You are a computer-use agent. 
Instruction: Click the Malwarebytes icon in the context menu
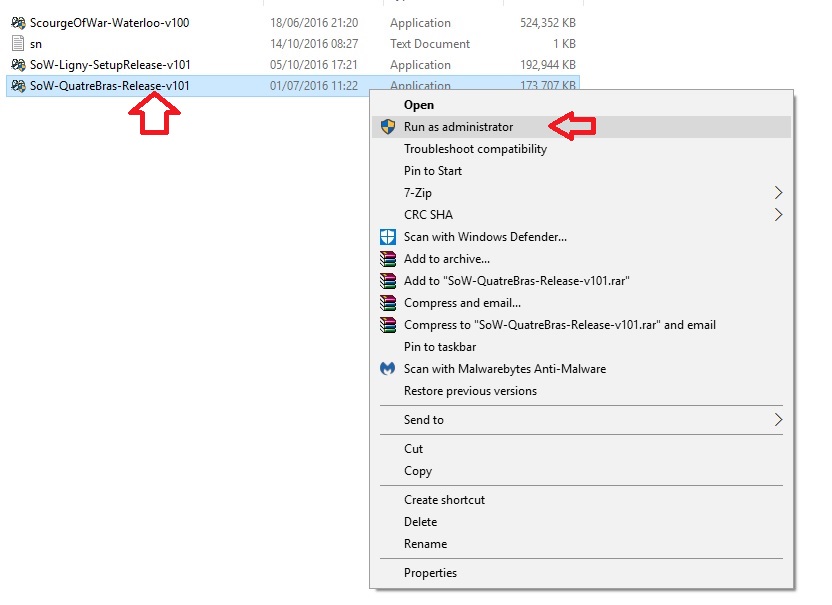[x=388, y=368]
